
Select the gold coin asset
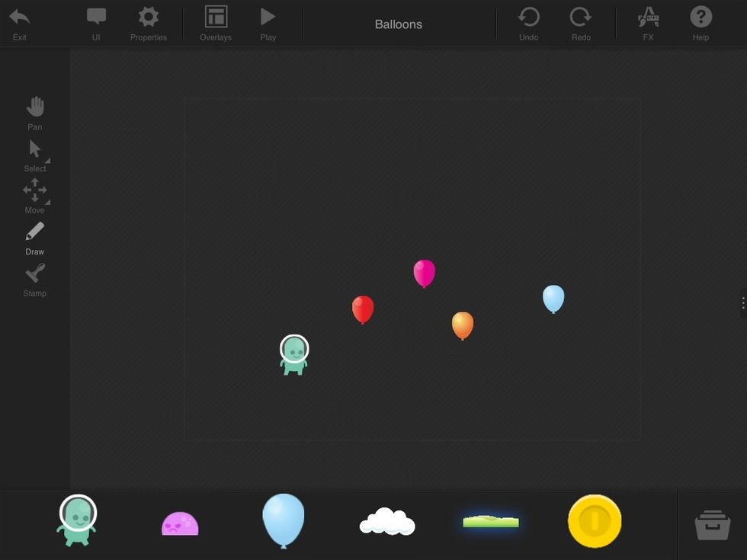point(595,522)
